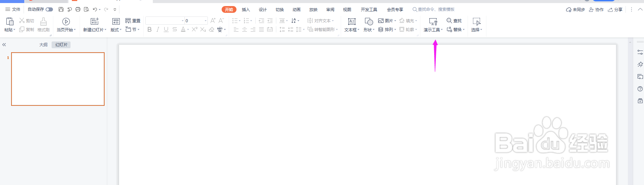Decrease indent level icon
The width and height of the screenshot is (644, 185).
pos(261,21)
